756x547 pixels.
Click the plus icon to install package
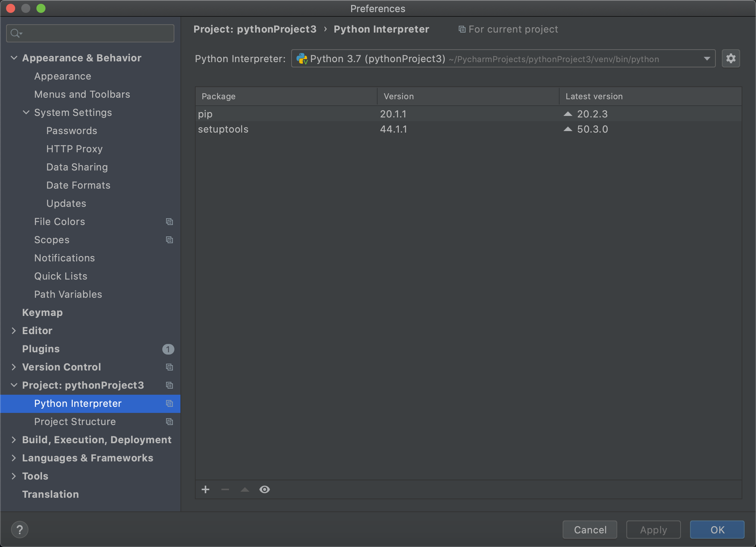coord(205,489)
